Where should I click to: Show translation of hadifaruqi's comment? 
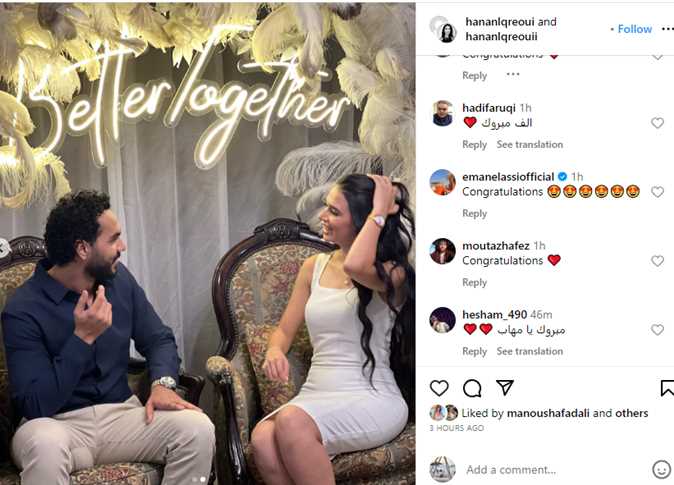530,144
